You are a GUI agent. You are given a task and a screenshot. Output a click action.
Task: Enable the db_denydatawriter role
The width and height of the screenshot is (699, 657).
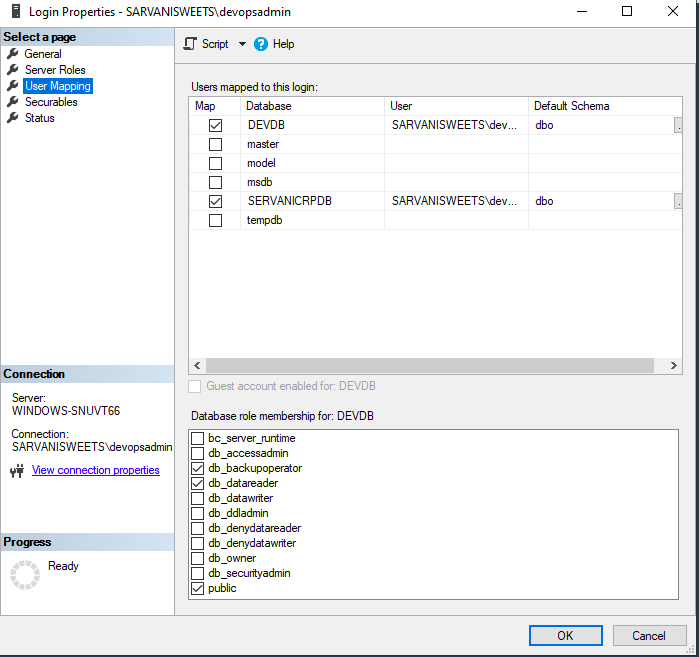click(197, 543)
